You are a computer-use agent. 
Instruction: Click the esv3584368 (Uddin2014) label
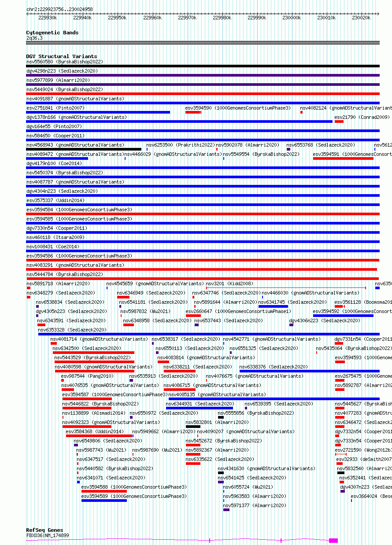95,431
